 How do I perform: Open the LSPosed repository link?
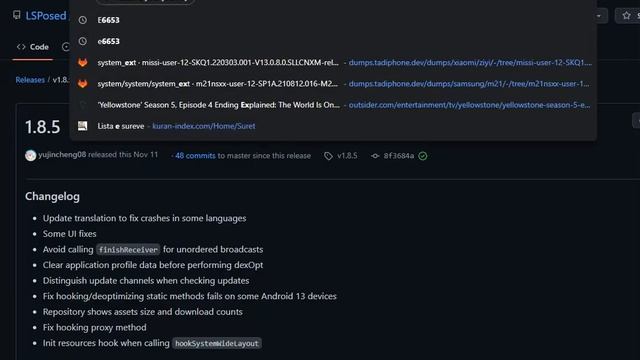click(x=46, y=16)
